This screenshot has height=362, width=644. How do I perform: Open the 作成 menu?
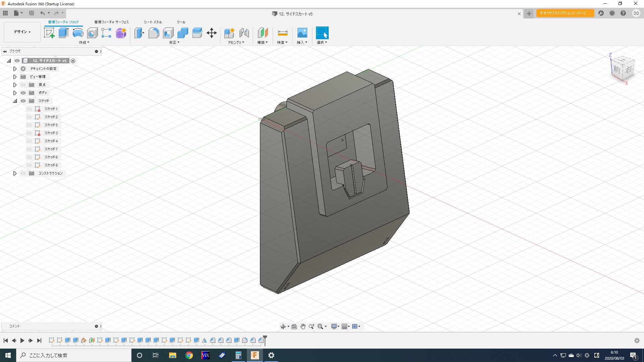point(84,43)
